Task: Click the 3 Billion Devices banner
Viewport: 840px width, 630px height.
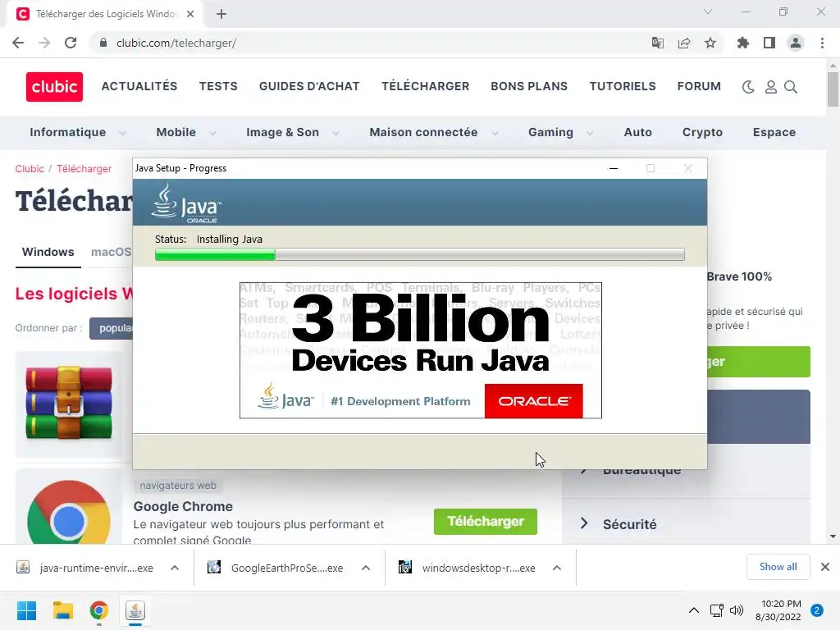Action: click(x=421, y=350)
